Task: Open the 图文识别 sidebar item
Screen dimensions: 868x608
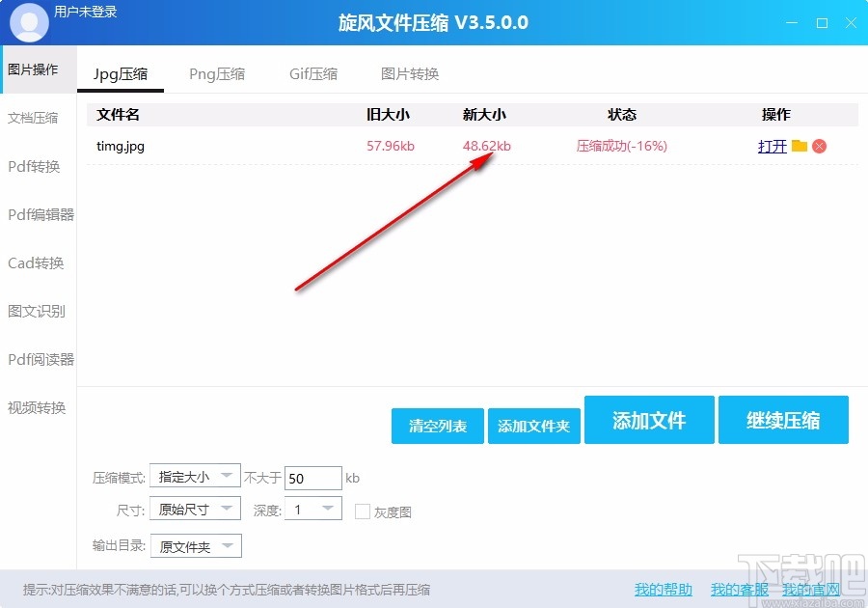Action: [38, 311]
